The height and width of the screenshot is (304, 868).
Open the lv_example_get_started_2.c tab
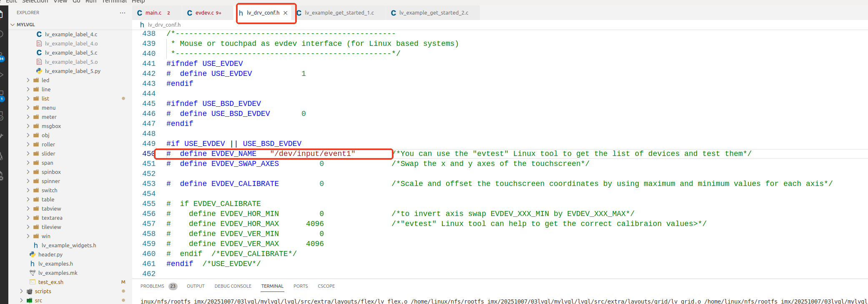[x=434, y=13]
